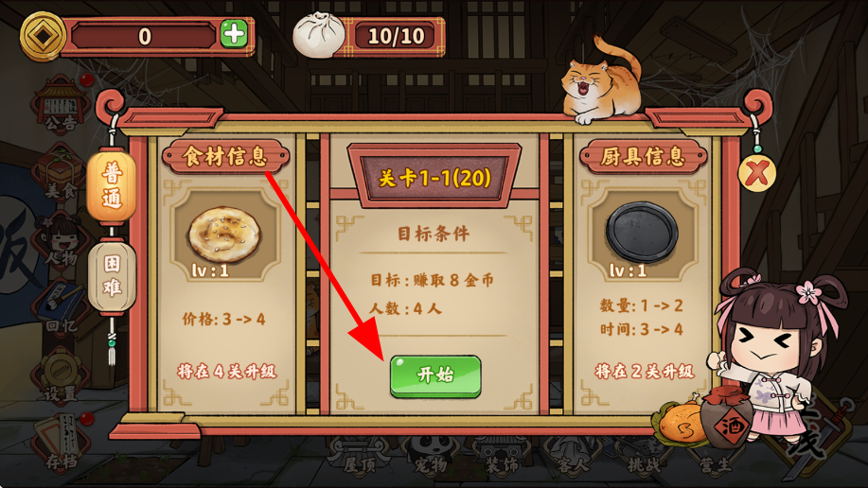Select the 屋顶 roof tab
This screenshot has height=488, width=868.
360,457
